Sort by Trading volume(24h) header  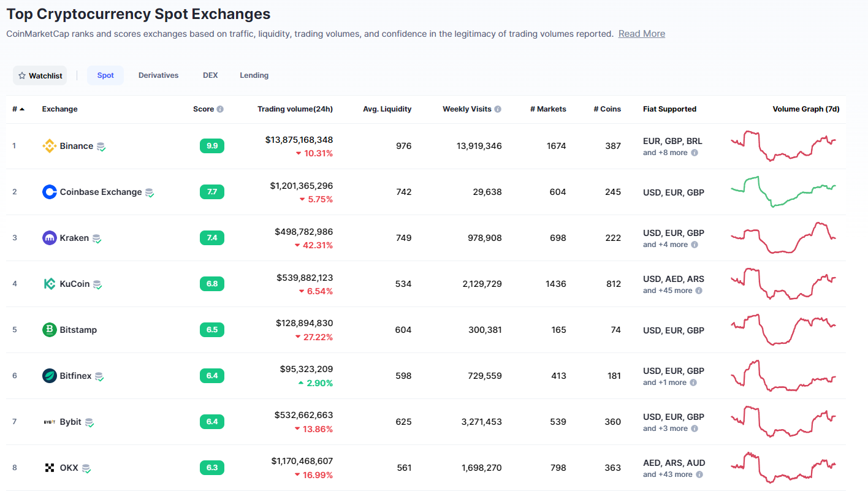coord(295,109)
